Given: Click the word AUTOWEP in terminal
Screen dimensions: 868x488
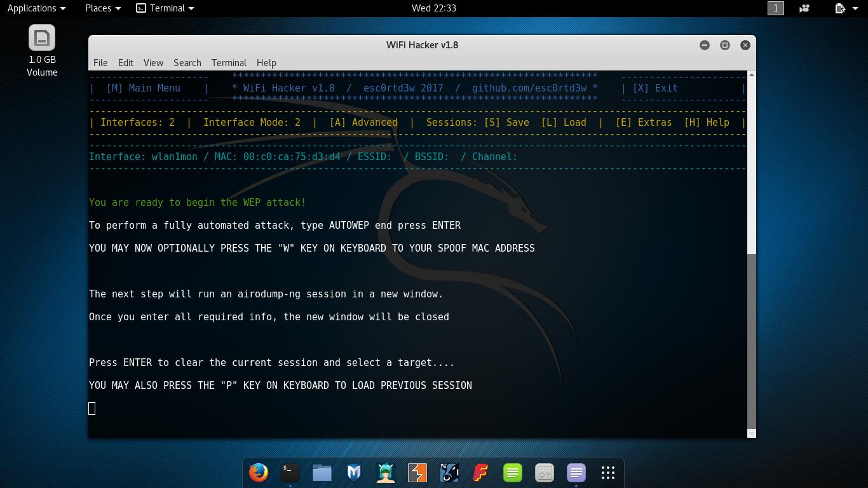Looking at the screenshot, I should tap(349, 226).
